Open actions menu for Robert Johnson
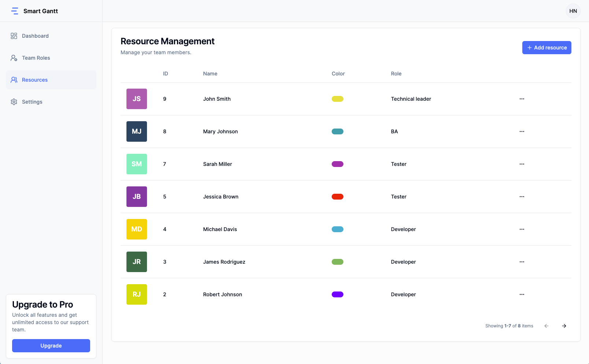The width and height of the screenshot is (589, 364). pos(522,294)
